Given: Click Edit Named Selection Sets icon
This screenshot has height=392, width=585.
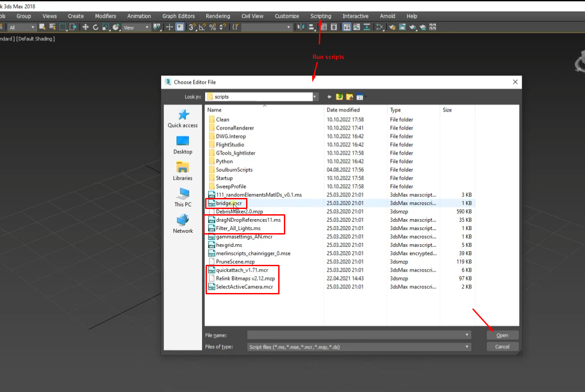Looking at the screenshot, I should pos(235,27).
